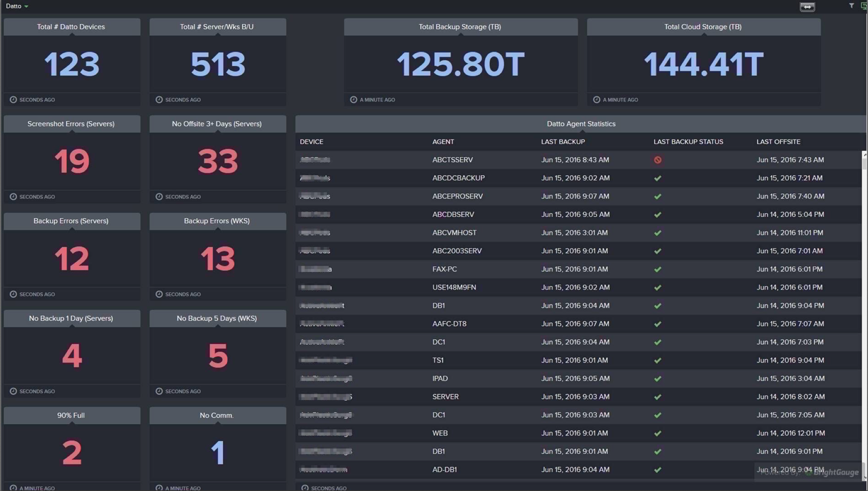Image resolution: width=868 pixels, height=491 pixels.
Task: Open the Total # Datto Devices value 123
Action: [72, 64]
